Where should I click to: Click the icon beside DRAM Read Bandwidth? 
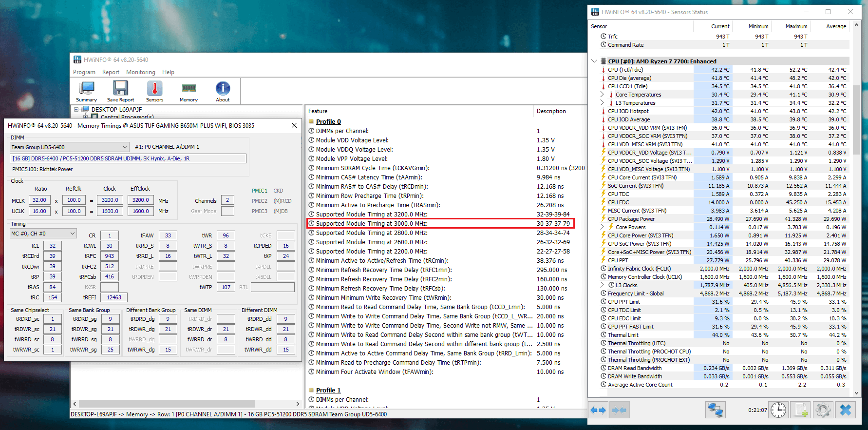604,368
